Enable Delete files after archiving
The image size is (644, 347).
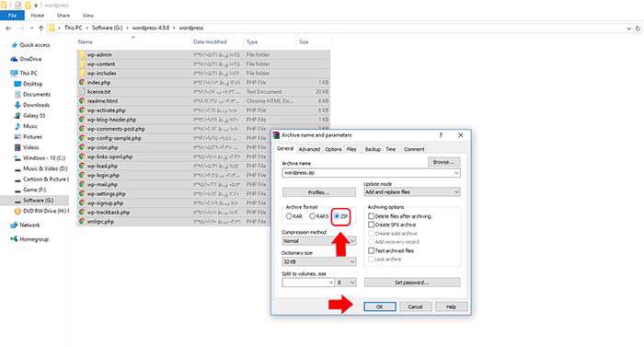pyautogui.click(x=372, y=216)
